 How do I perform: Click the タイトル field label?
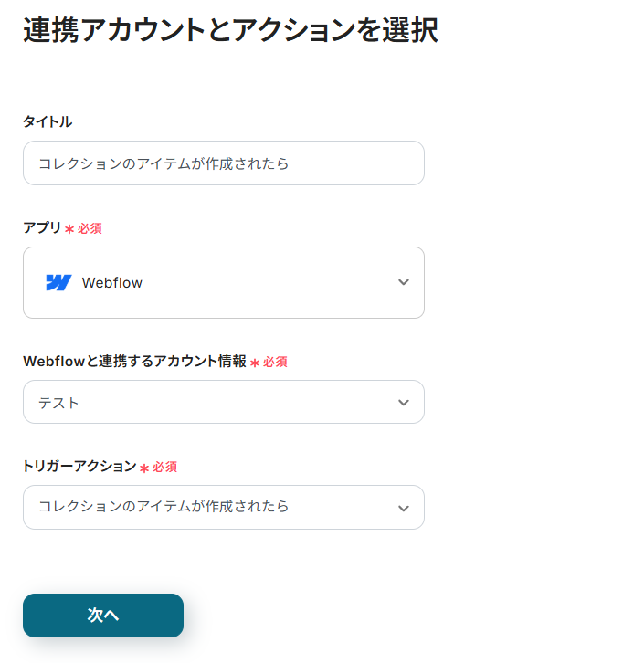point(47,121)
